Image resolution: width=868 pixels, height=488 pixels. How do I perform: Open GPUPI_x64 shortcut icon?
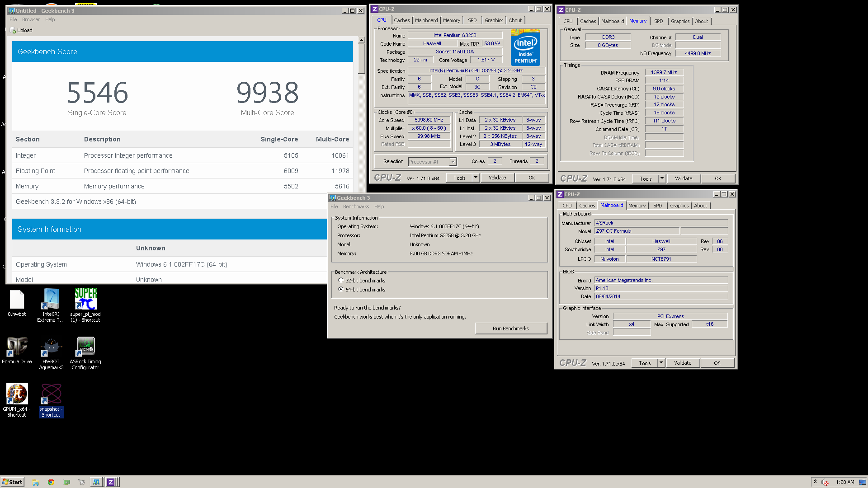pos(17,400)
